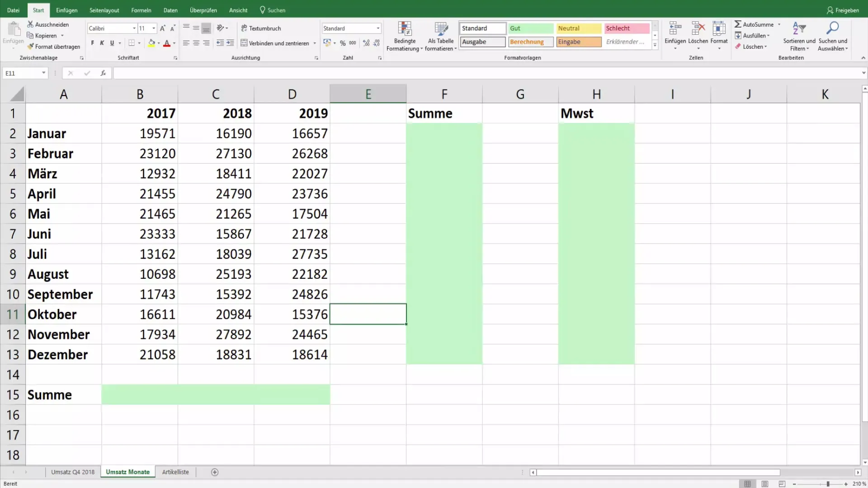Click the AutoSumme sigma icon

738,24
